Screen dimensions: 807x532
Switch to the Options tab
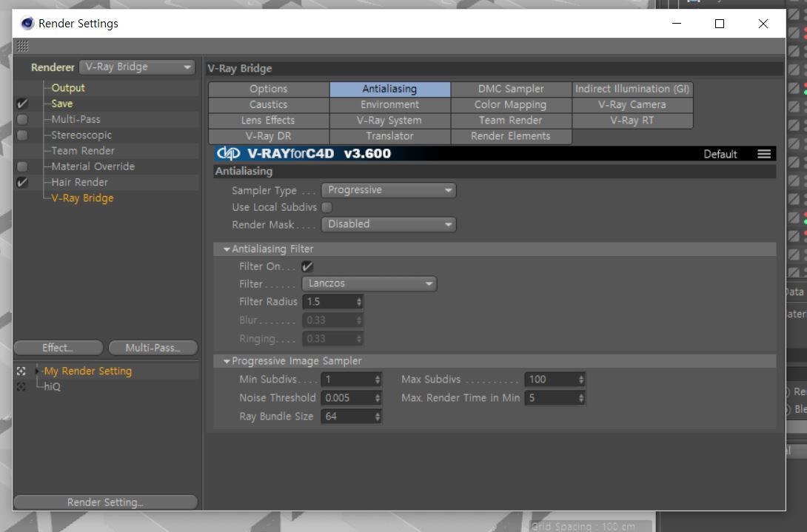pyautogui.click(x=269, y=89)
